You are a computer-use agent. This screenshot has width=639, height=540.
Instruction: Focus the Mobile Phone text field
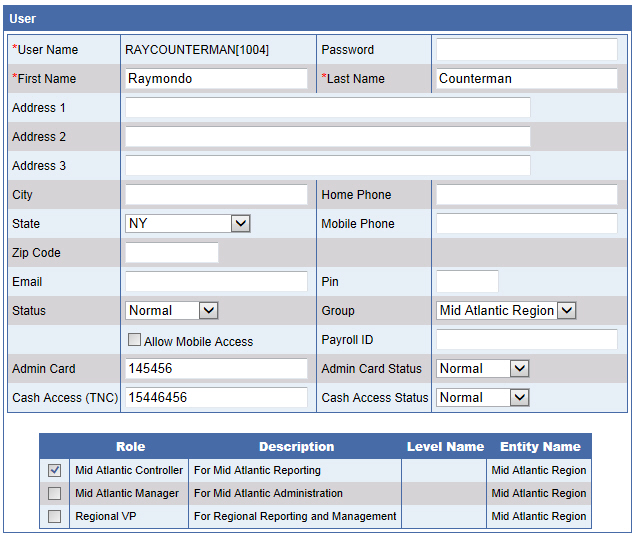tap(526, 224)
